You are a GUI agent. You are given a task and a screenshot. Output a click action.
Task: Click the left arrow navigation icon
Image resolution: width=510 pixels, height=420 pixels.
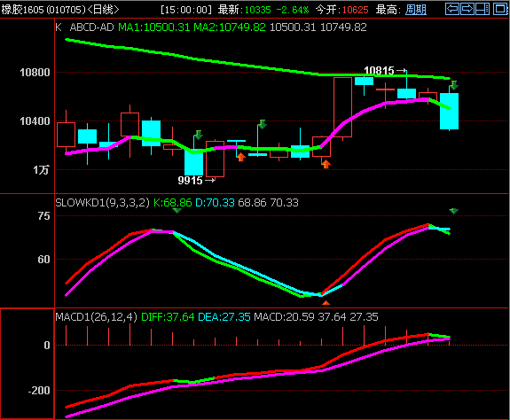click(x=452, y=9)
